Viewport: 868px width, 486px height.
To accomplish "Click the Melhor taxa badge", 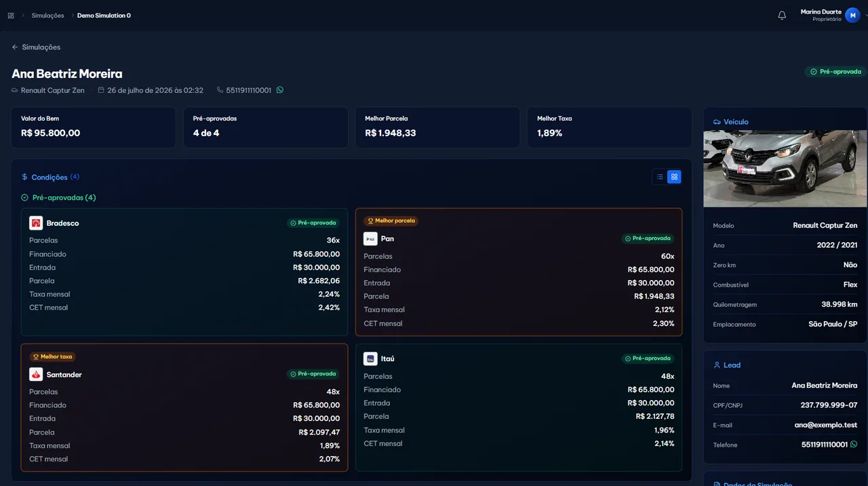I will pyautogui.click(x=52, y=357).
